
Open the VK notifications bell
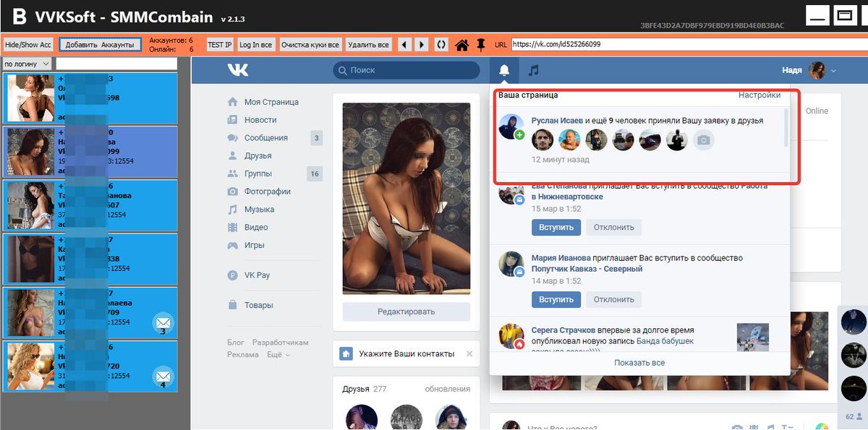pos(504,70)
